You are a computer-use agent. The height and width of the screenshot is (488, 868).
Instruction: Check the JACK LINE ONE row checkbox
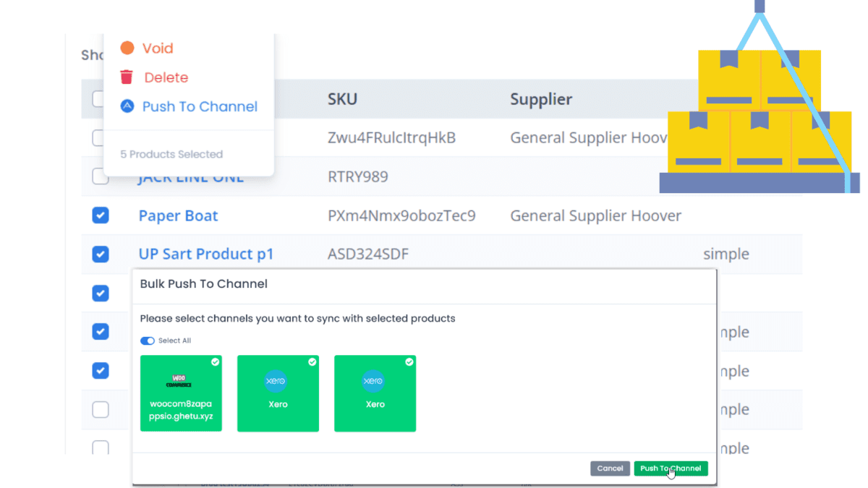(x=101, y=177)
